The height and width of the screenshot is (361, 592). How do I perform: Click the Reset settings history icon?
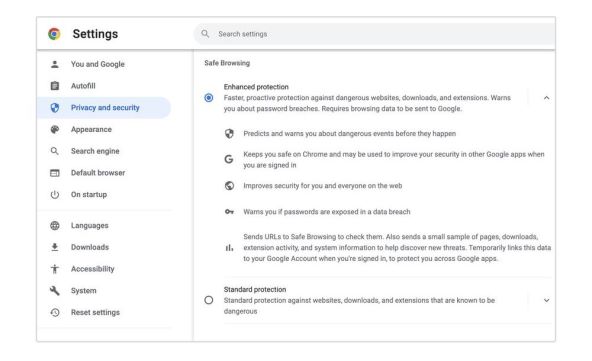(x=55, y=312)
